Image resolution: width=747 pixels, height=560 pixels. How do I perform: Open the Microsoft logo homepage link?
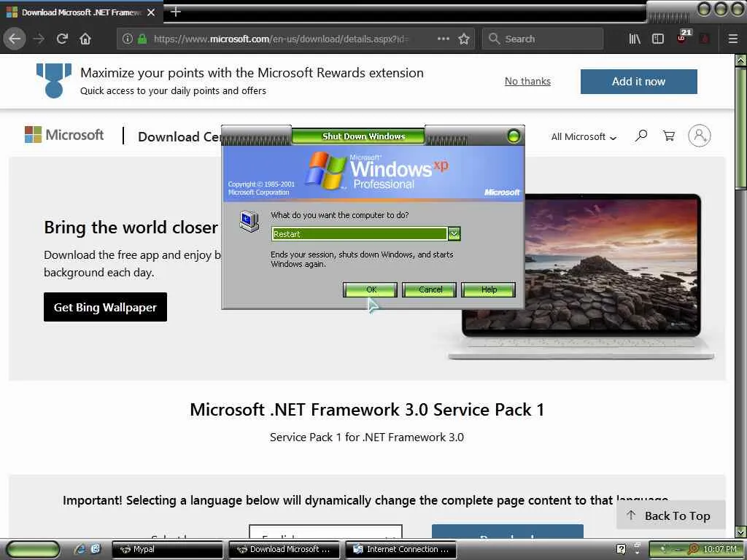coord(64,135)
